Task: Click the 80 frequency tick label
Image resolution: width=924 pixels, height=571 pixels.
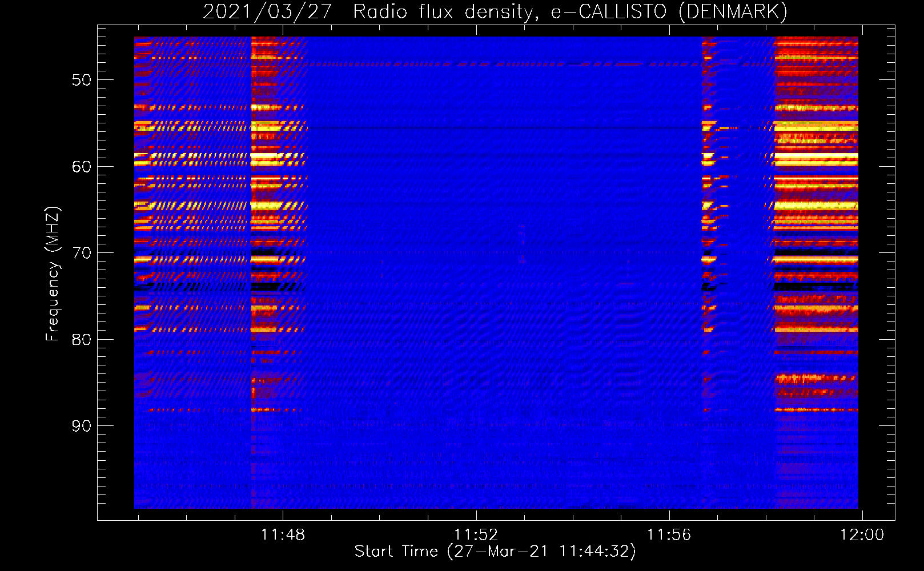Action: [82, 340]
